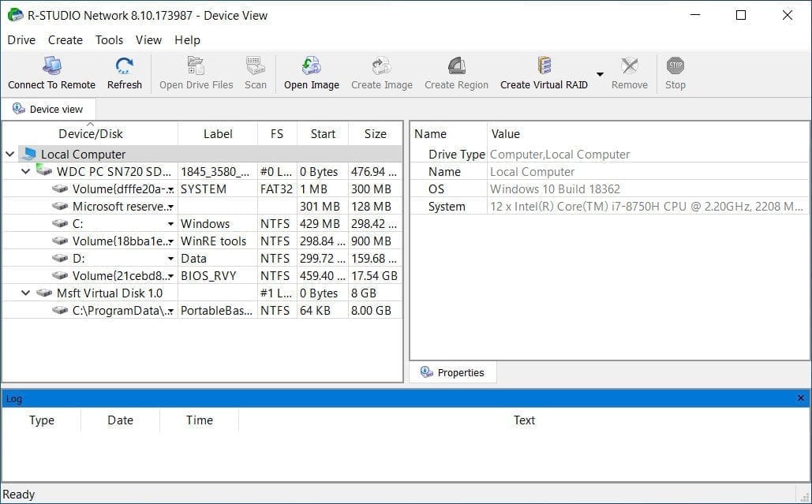Open the Create Virtual RAID dropdown arrow
The height and width of the screenshot is (504, 812).
(600, 74)
